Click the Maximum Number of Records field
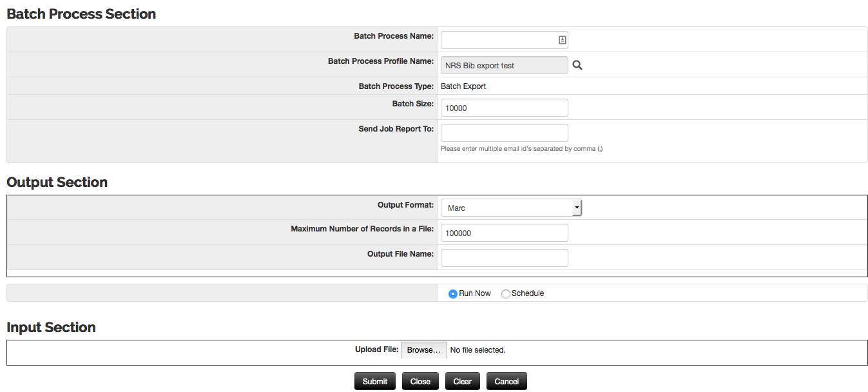 (504, 233)
